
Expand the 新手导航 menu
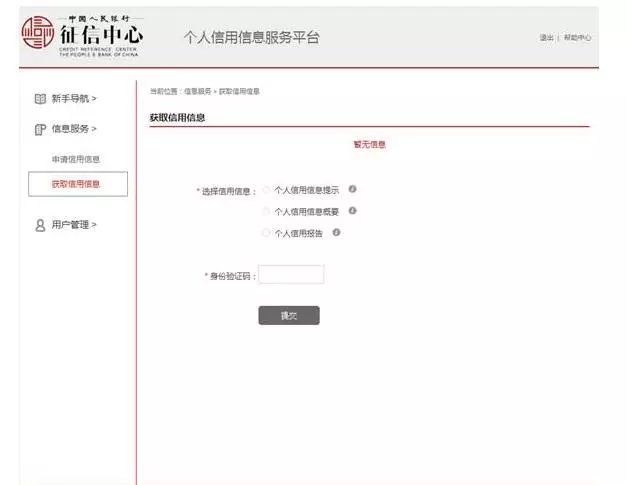pyautogui.click(x=74, y=98)
